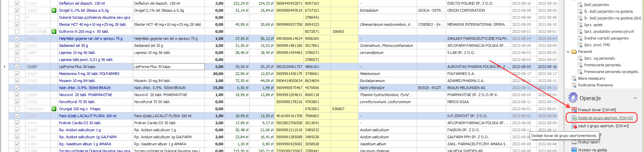
Task: Select Rozliczenia finansowe in the tree
Action: 595,85
